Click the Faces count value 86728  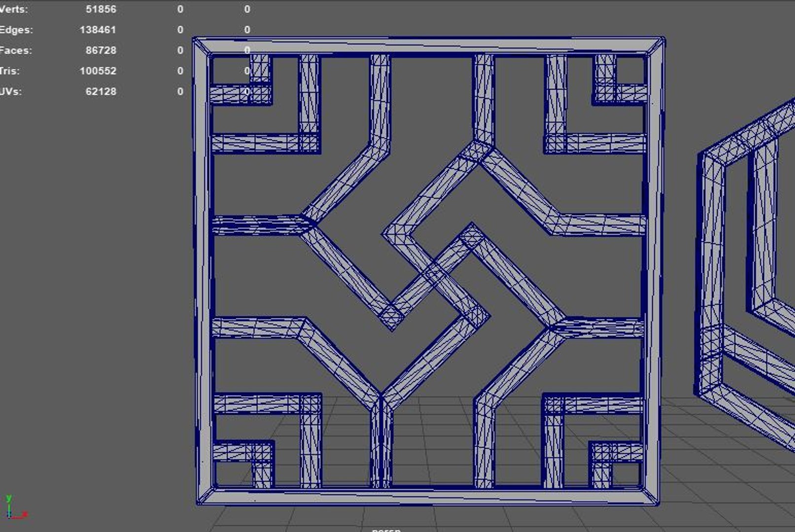pos(101,50)
